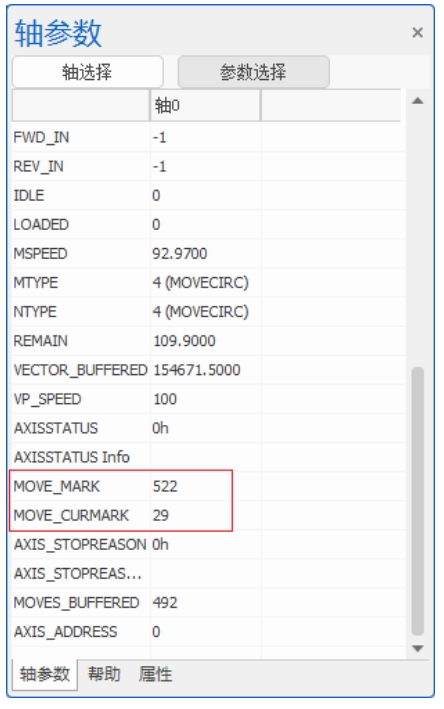The width and height of the screenshot is (444, 709).
Task: Select the MOVES_BUFFERED value 492
Action: tap(165, 602)
